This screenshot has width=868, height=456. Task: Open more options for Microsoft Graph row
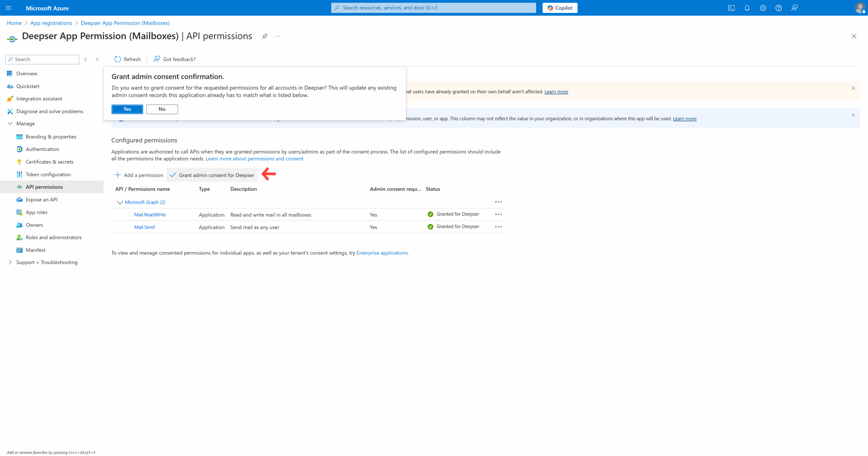(498, 202)
